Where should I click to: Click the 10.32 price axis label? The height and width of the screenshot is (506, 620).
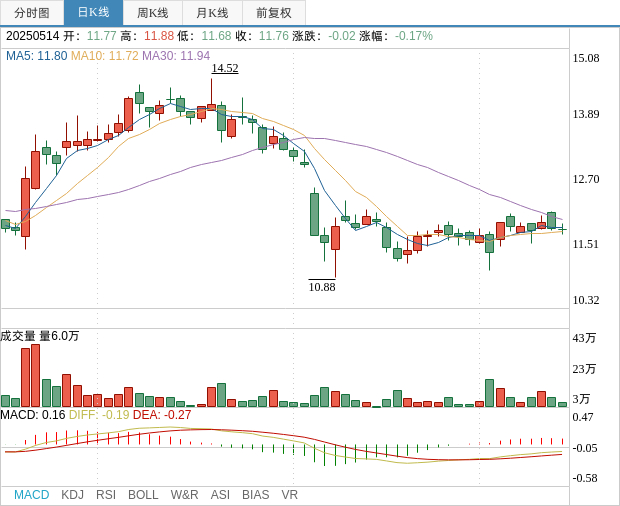point(586,300)
